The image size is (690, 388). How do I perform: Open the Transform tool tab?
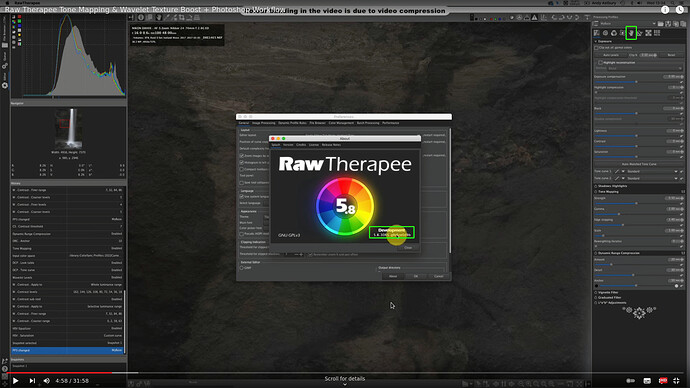tap(640, 33)
